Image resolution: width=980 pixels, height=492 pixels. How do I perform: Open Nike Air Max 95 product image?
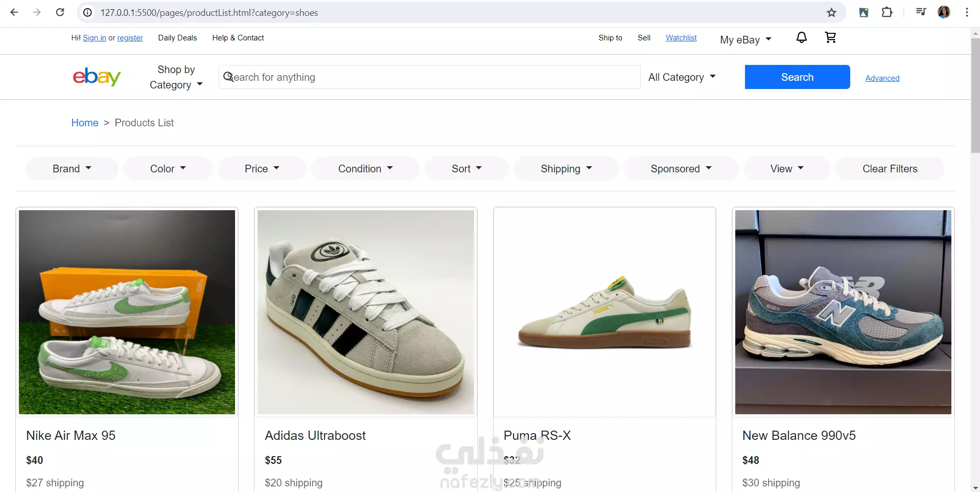point(127,312)
